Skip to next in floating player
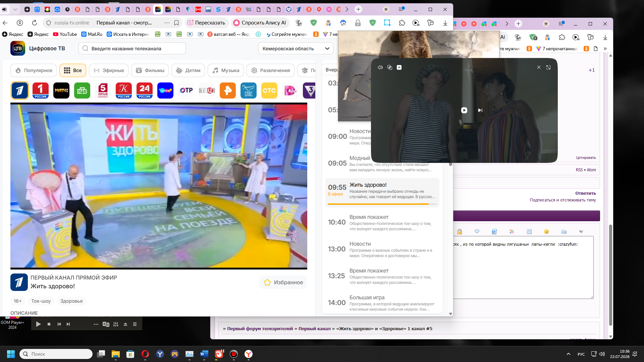Viewport: 644px width, 362px height. coord(480,110)
